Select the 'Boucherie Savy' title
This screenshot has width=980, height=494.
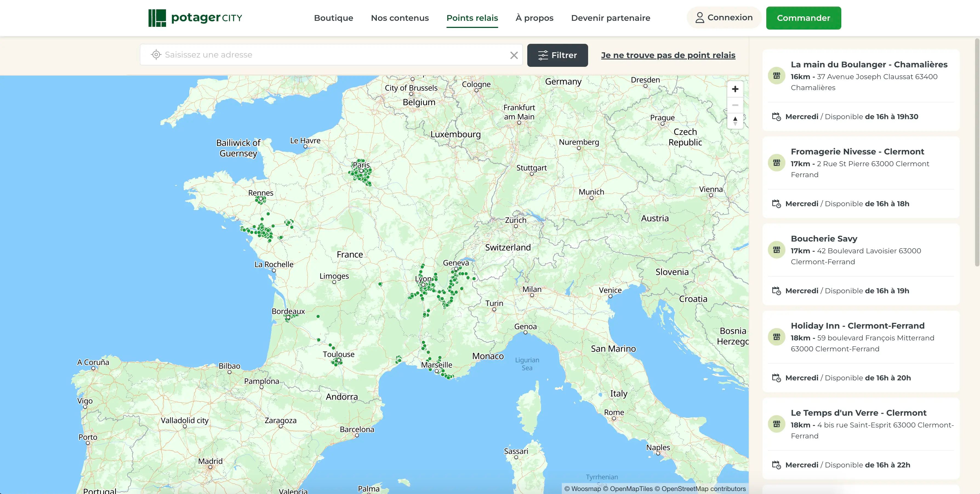click(x=824, y=239)
